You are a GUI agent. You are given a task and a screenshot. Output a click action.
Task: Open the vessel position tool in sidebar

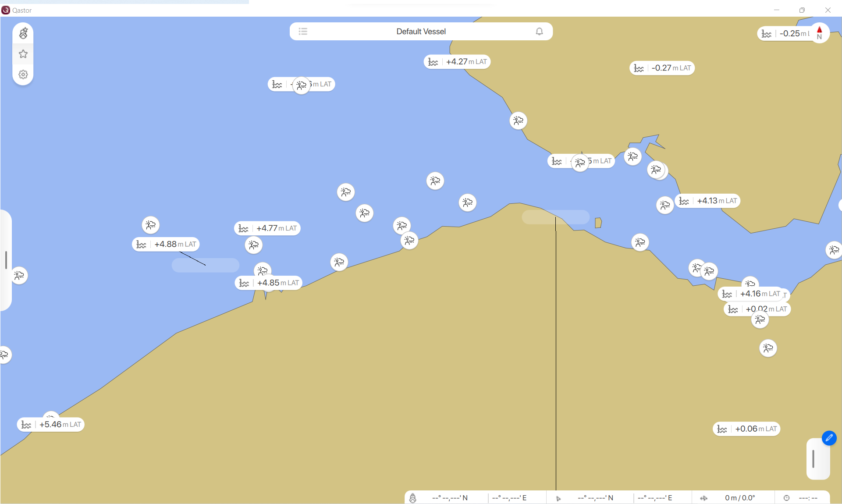pos(23,33)
